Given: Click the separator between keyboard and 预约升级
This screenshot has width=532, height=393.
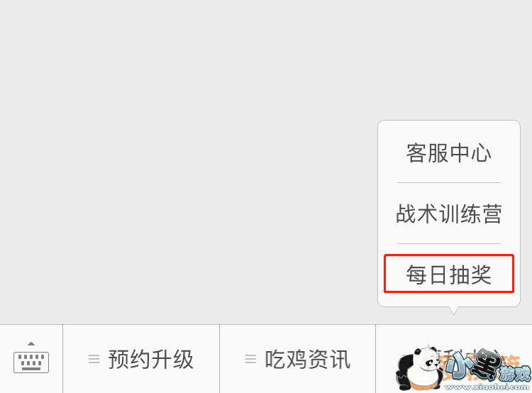Looking at the screenshot, I should pyautogui.click(x=62, y=359).
